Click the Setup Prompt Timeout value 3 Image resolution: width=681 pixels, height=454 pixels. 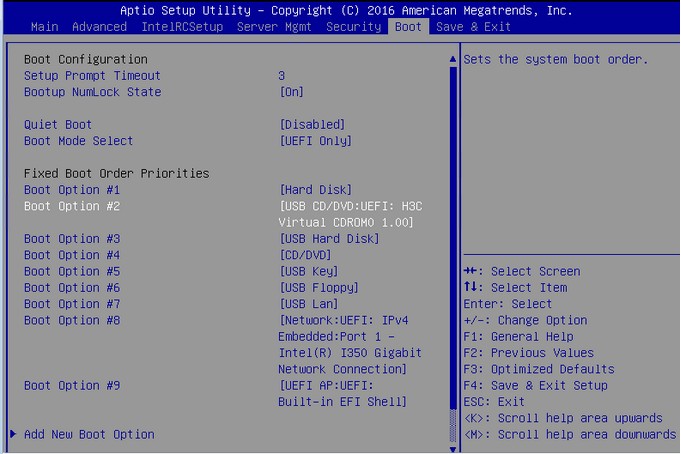coord(281,76)
